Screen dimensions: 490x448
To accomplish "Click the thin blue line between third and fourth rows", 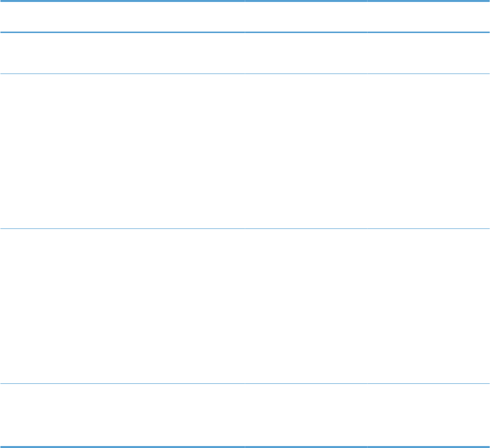I will coord(245,228).
